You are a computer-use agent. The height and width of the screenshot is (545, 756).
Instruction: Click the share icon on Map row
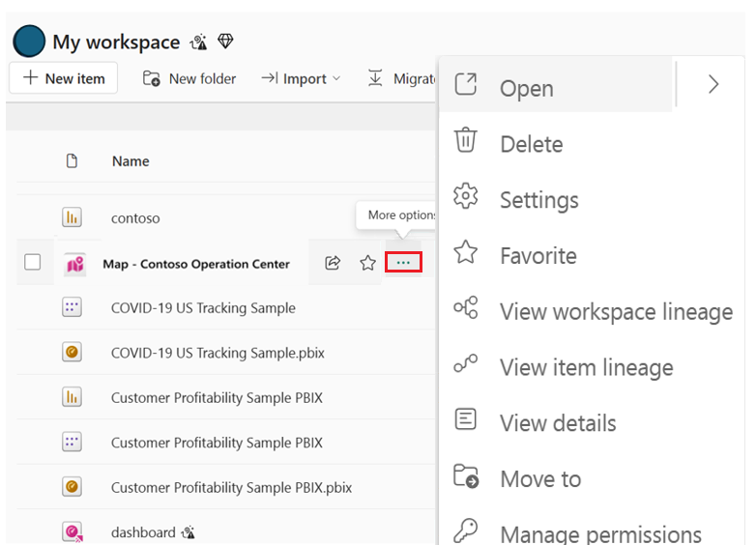pos(333,263)
